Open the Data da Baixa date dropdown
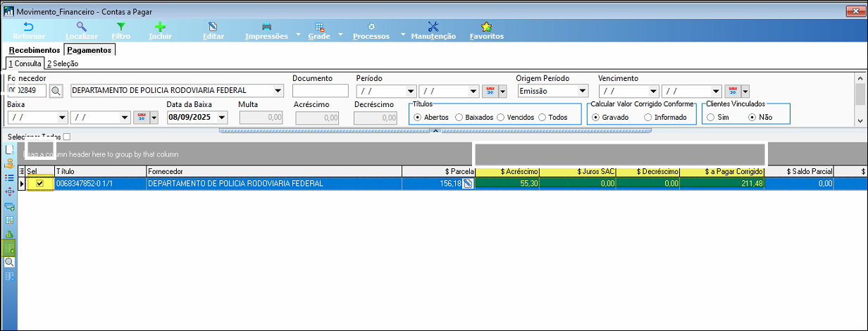The height and width of the screenshot is (331, 868). click(x=223, y=118)
